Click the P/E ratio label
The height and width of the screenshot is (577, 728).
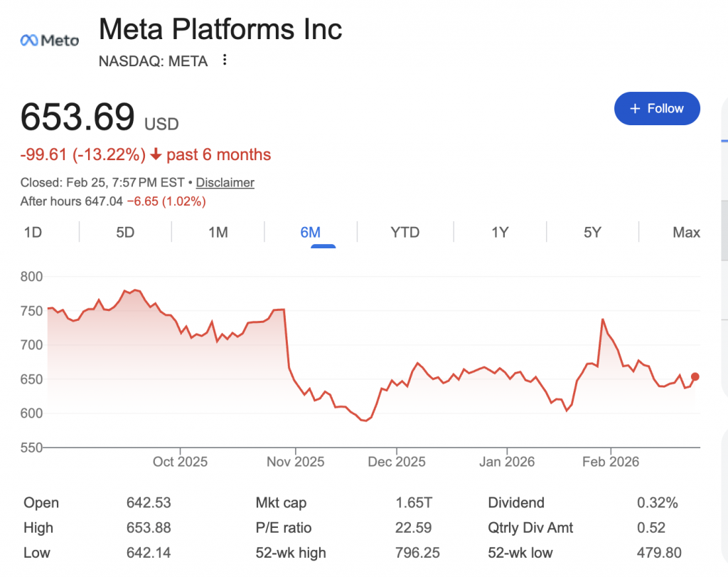(284, 528)
